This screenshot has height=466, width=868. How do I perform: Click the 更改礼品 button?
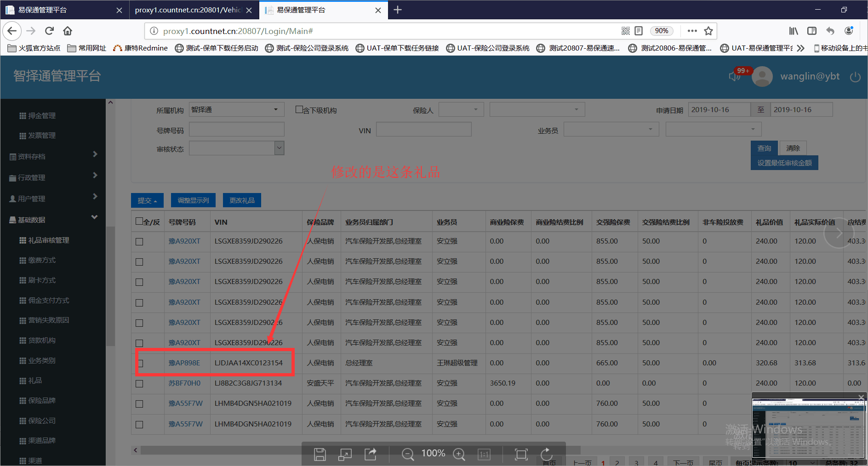point(242,200)
